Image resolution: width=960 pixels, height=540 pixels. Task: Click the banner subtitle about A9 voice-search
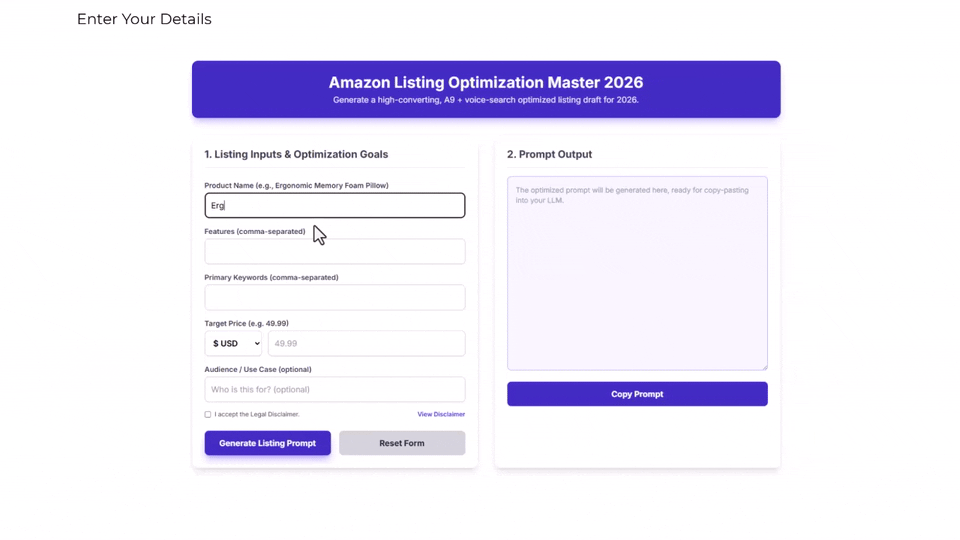[486, 100]
